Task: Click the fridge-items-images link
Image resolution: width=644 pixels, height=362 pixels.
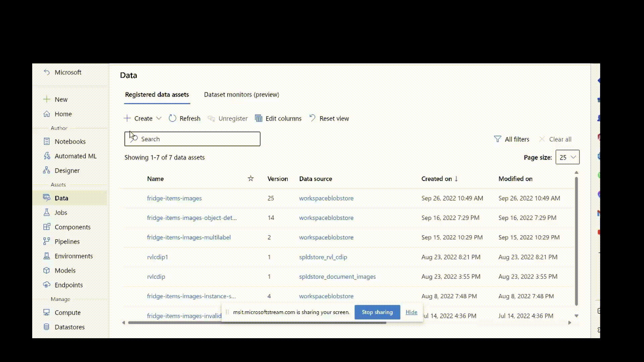Action: pyautogui.click(x=174, y=197)
